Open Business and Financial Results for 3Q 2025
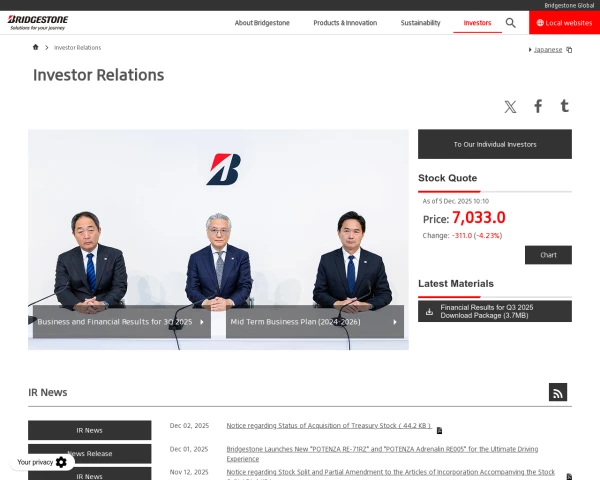600x480 pixels. tap(122, 322)
